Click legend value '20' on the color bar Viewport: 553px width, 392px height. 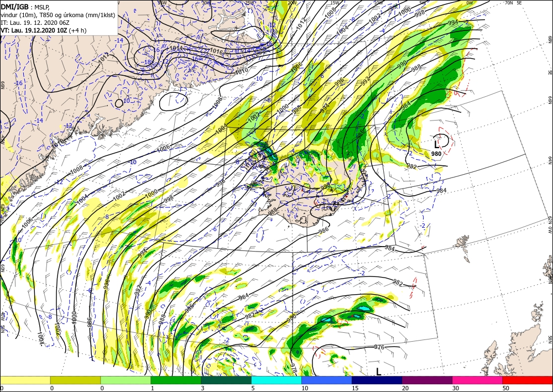tap(405, 388)
